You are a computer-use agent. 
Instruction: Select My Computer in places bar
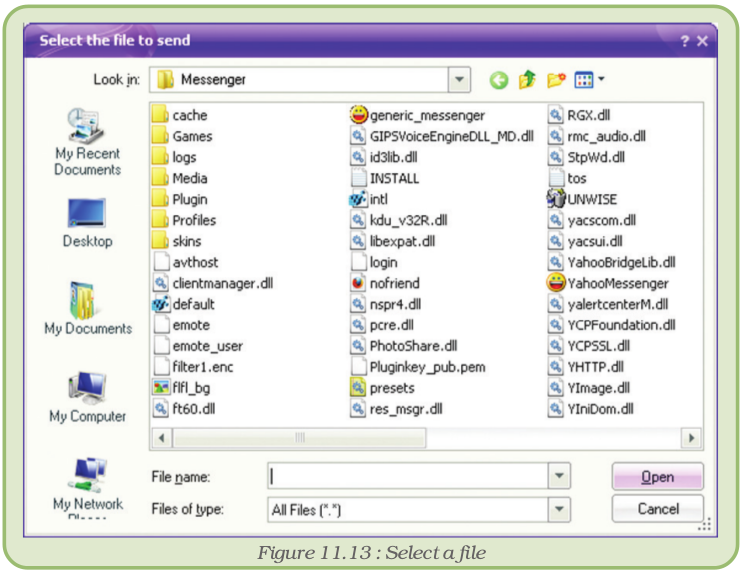pyautogui.click(x=87, y=397)
